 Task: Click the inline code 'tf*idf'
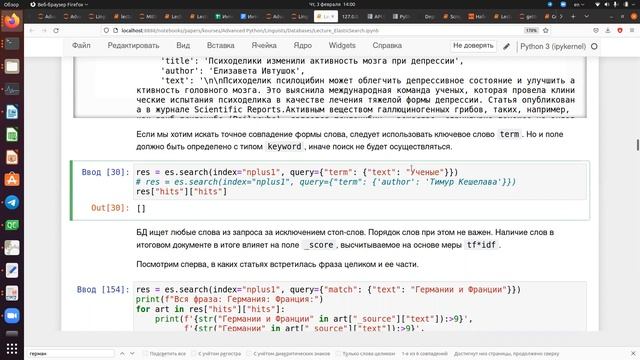click(481, 245)
